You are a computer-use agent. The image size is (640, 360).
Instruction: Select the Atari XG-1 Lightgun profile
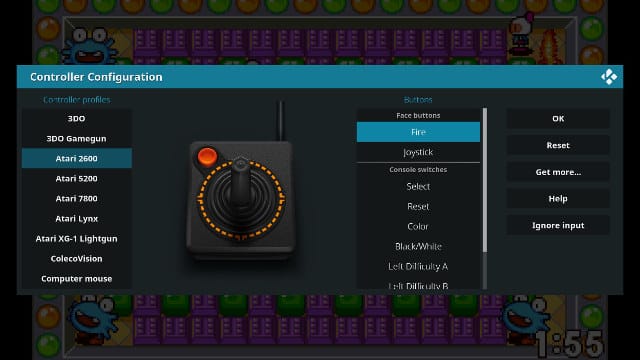77,238
